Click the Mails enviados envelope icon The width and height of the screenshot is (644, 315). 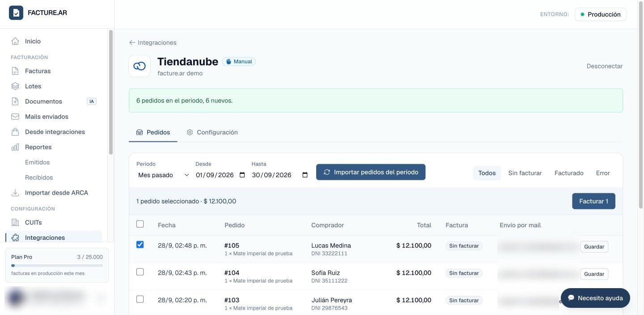[x=15, y=117]
